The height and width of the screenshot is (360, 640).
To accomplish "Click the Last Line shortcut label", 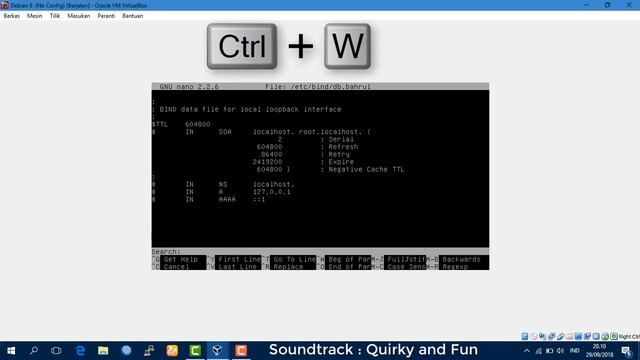I will pos(238,267).
